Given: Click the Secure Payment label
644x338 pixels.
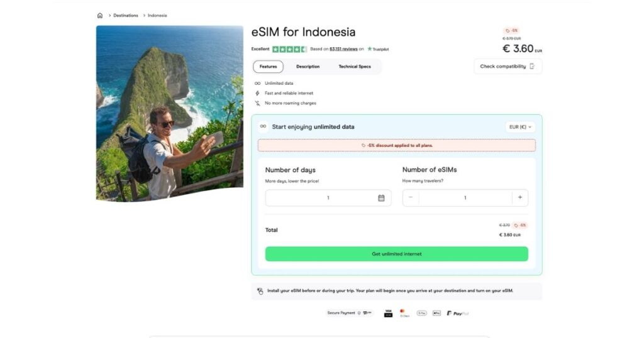Looking at the screenshot, I should pos(341,313).
